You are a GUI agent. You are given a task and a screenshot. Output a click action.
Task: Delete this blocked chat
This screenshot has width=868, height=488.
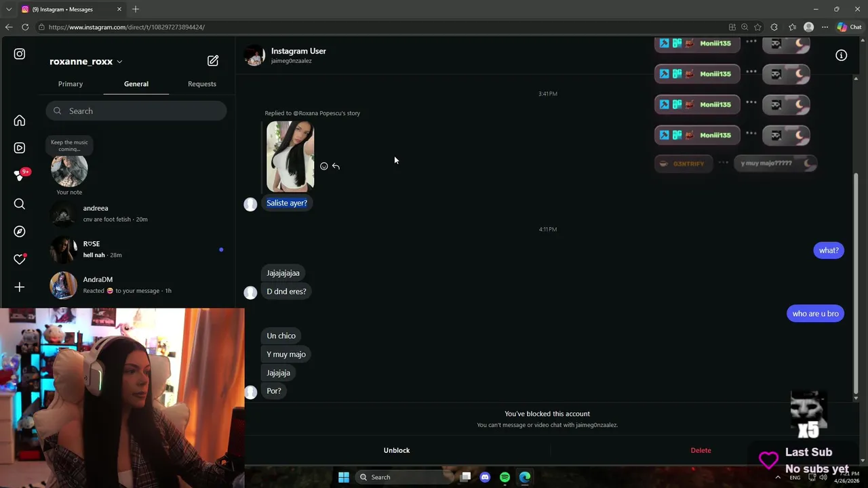coord(701,450)
